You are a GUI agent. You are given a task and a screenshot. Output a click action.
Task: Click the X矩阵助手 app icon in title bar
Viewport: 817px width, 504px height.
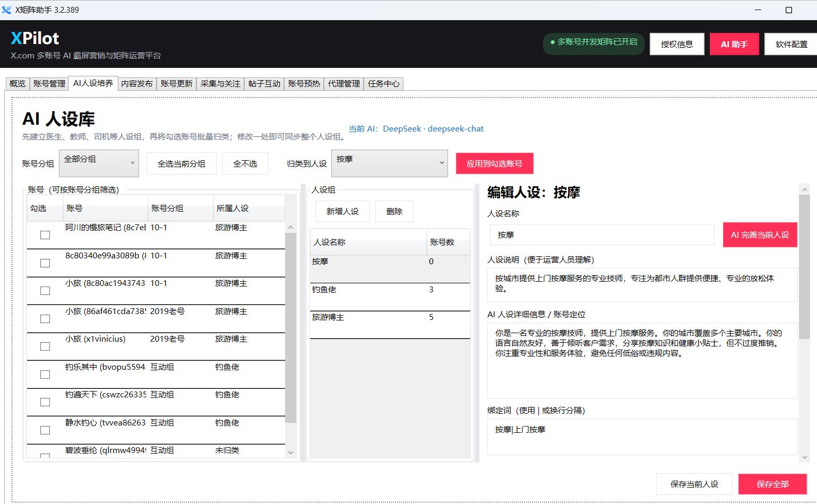(6, 10)
